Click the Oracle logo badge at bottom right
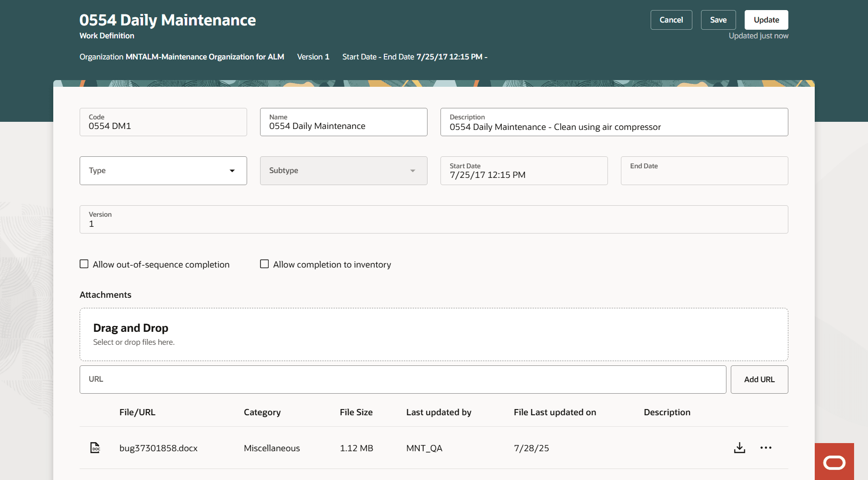Viewport: 868px width, 480px height. click(x=835, y=462)
